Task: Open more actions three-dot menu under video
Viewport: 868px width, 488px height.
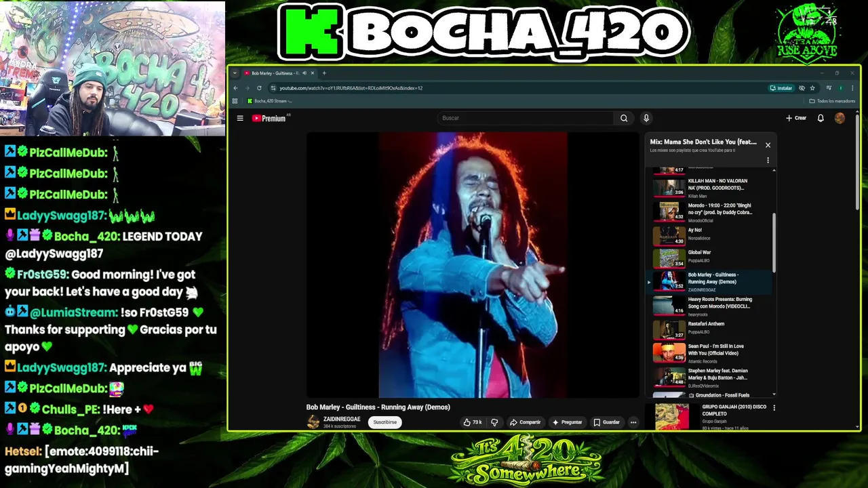Action: (x=633, y=422)
